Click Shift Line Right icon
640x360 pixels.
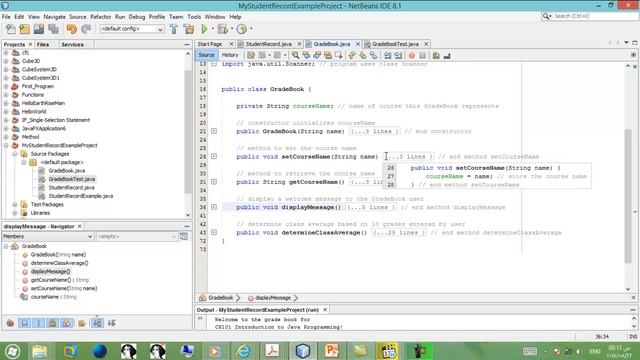(398, 55)
